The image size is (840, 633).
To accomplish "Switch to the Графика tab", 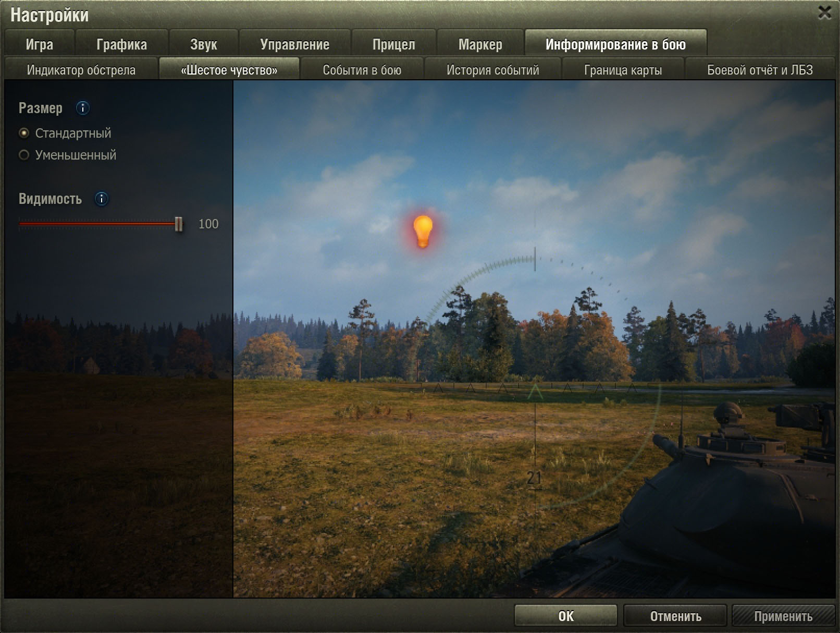I will pyautogui.click(x=121, y=45).
